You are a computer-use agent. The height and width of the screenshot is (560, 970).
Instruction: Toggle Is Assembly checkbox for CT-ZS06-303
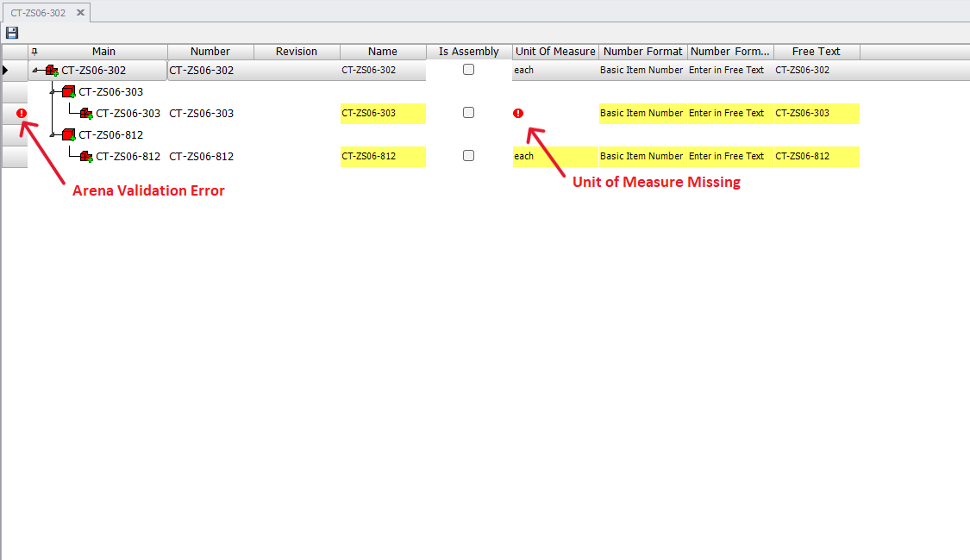(469, 113)
